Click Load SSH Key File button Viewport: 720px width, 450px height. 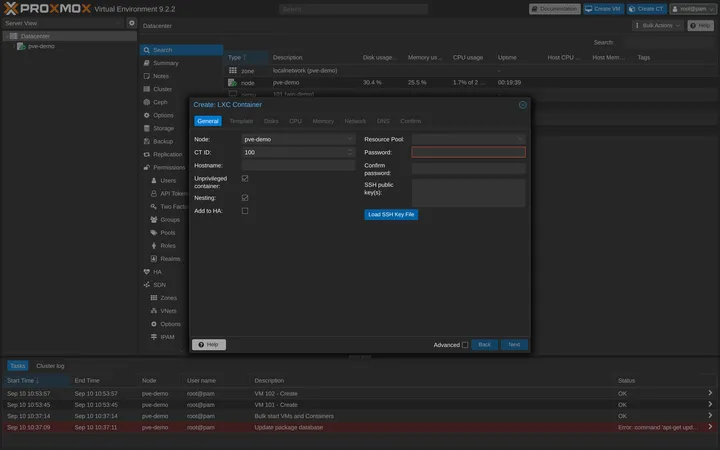(391, 214)
